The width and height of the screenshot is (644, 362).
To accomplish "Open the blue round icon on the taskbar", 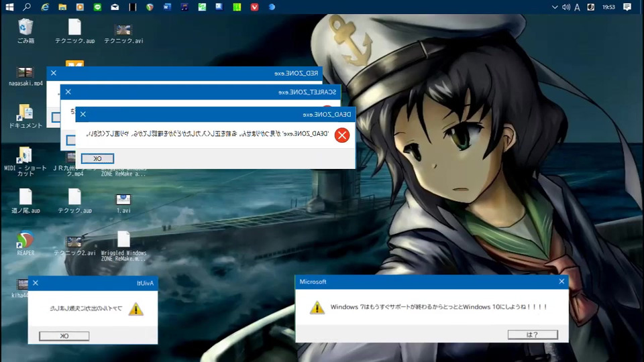I will click(272, 7).
